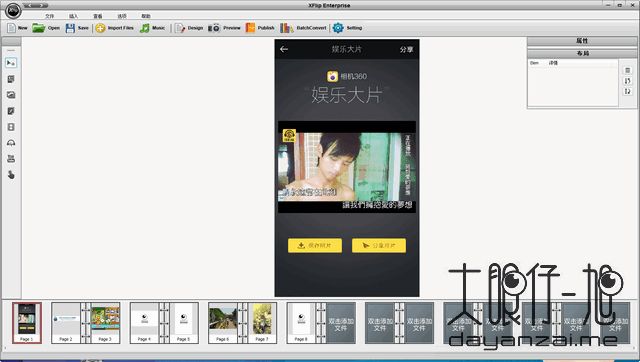640x362 pixels.
Task: Click the empty 双击添加文件 slot right of Page 8
Action: pyautogui.click(x=341, y=322)
